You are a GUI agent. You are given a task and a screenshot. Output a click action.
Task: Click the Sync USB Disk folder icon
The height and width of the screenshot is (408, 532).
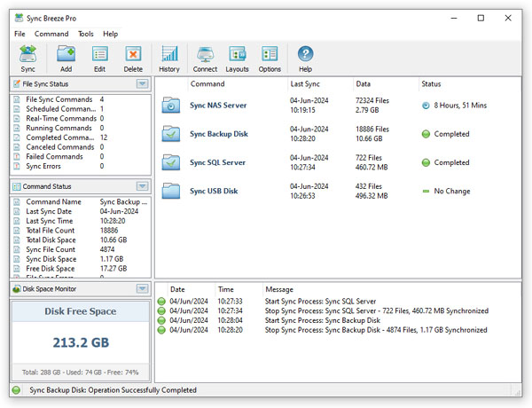171,191
